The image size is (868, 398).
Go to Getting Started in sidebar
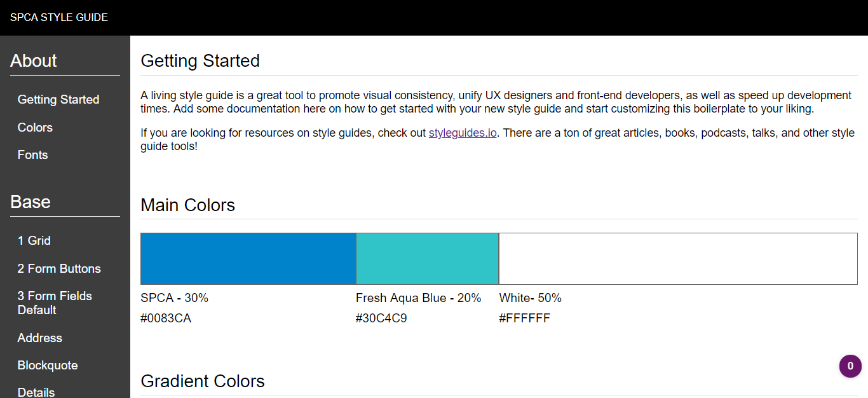(58, 100)
